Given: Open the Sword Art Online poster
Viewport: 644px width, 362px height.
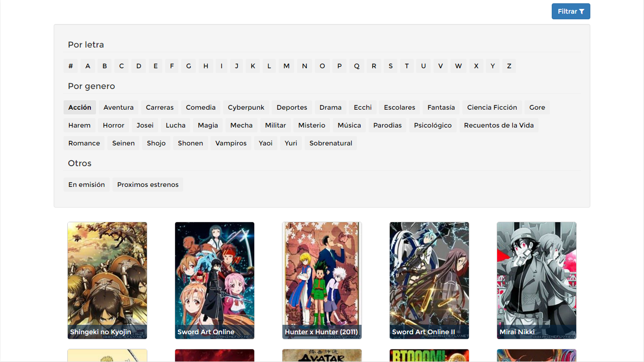Looking at the screenshot, I should tap(215, 281).
